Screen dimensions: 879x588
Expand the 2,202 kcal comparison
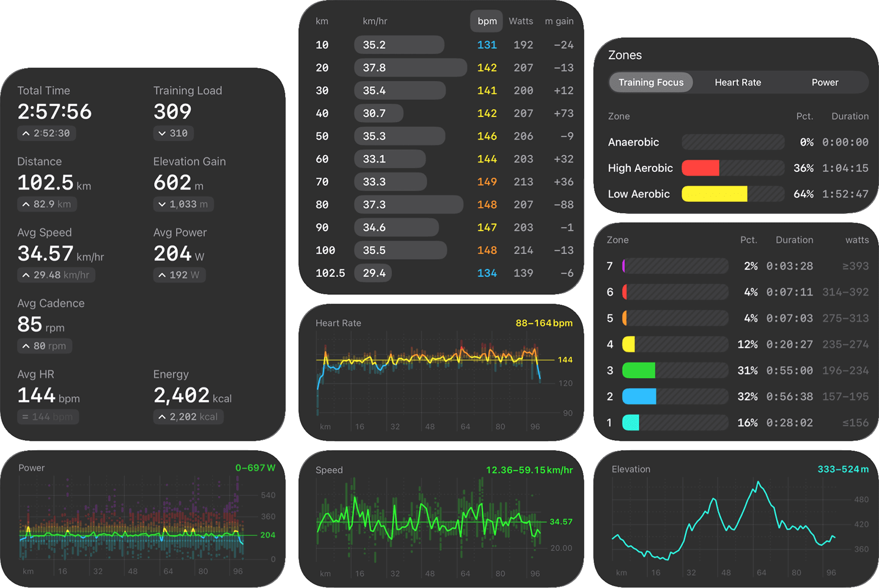[188, 417]
